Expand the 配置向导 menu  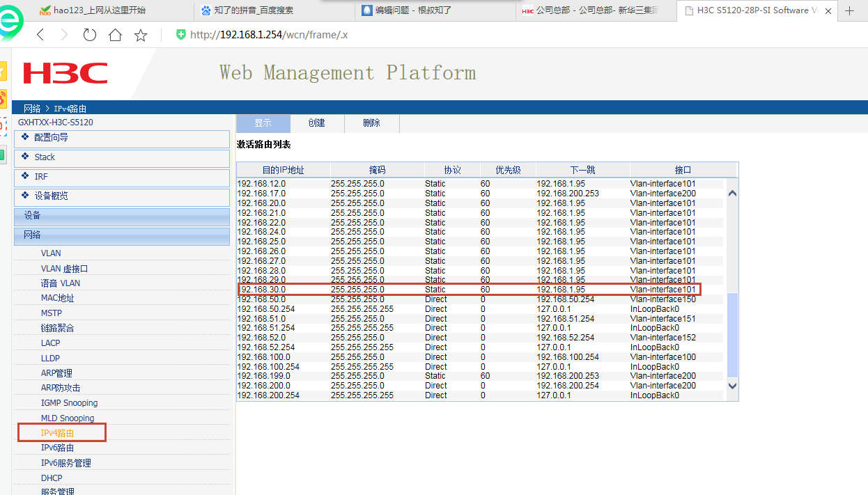[122, 139]
